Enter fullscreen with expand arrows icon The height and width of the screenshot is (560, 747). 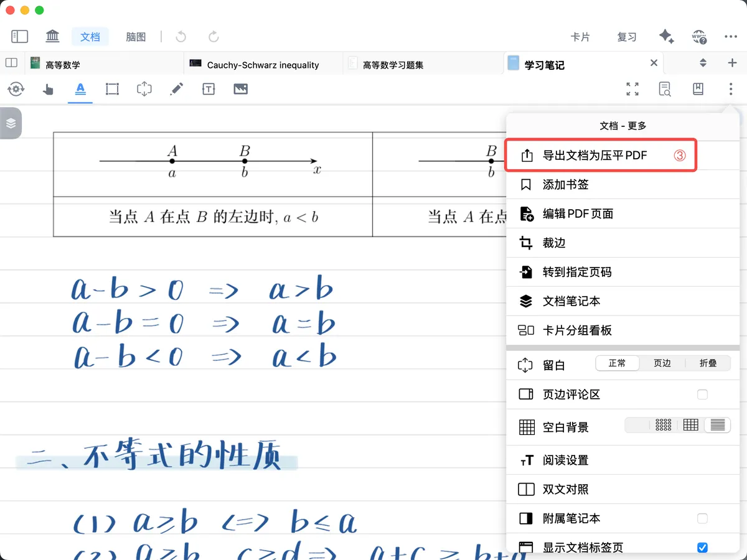pyautogui.click(x=632, y=89)
